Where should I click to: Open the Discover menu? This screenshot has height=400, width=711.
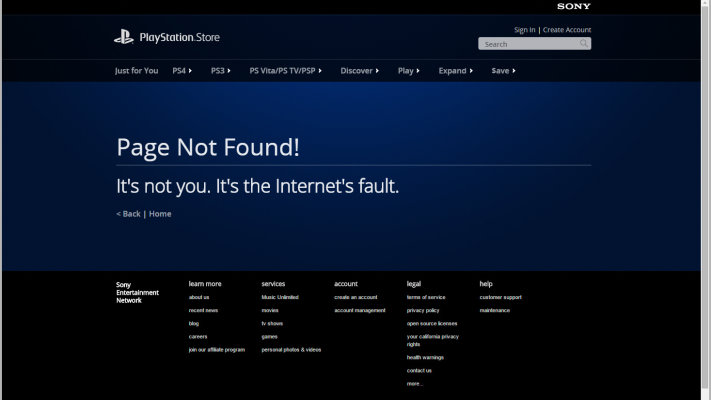coord(359,71)
